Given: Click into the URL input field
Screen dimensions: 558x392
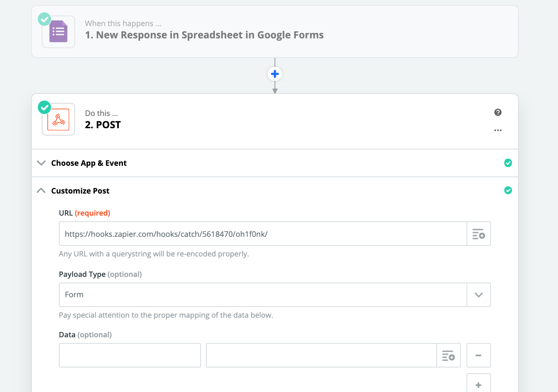Looking at the screenshot, I should coord(263,234).
